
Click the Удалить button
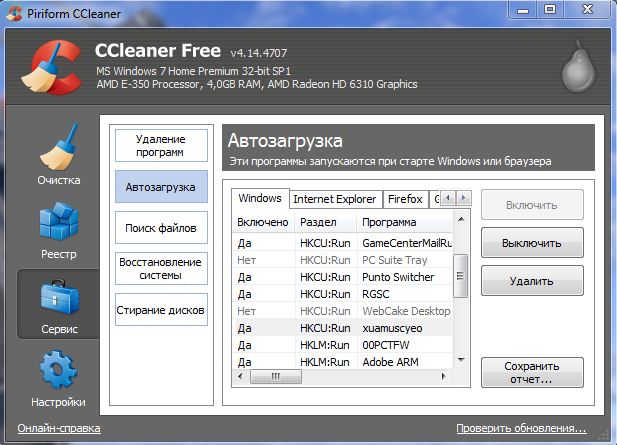pyautogui.click(x=532, y=281)
